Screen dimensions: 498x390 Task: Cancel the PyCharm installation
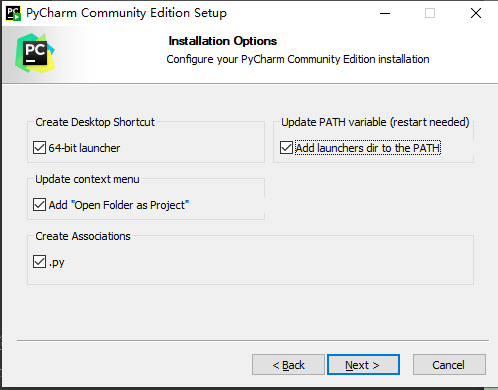pyautogui.click(x=449, y=365)
